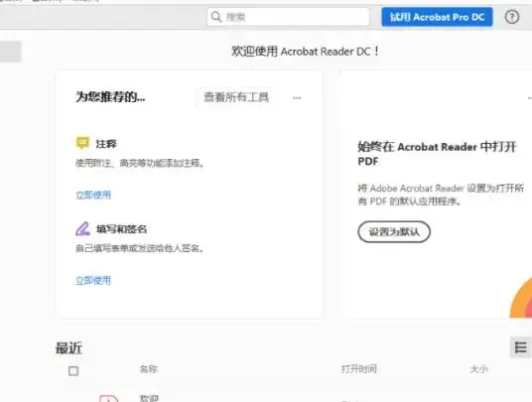Click the 填写和签名 tool title
The image size is (532, 402).
(x=121, y=229)
